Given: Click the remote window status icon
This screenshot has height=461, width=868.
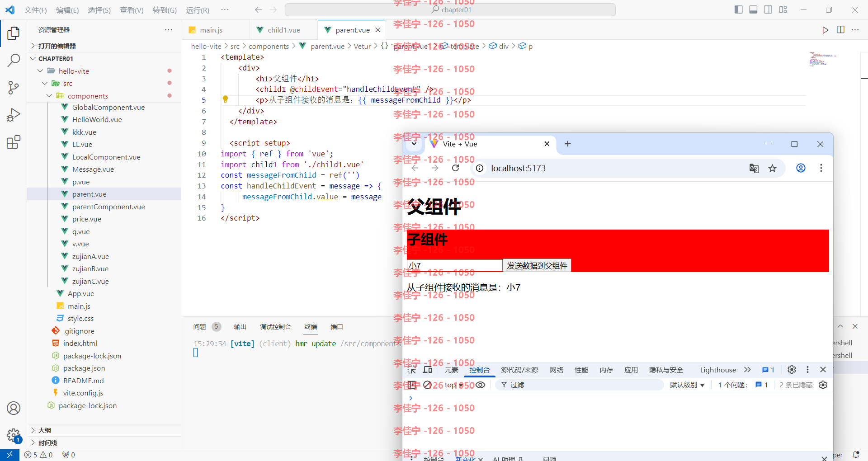Looking at the screenshot, I should tap(9, 455).
